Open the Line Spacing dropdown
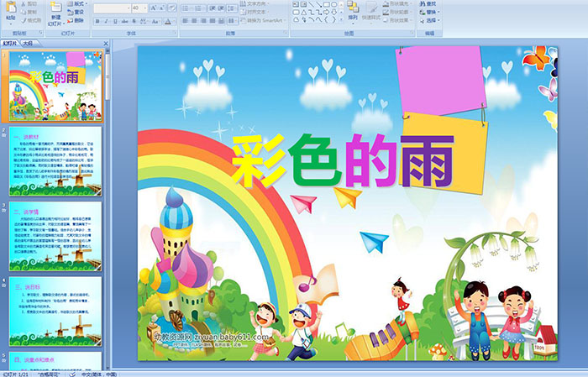The image size is (588, 377). click(232, 8)
